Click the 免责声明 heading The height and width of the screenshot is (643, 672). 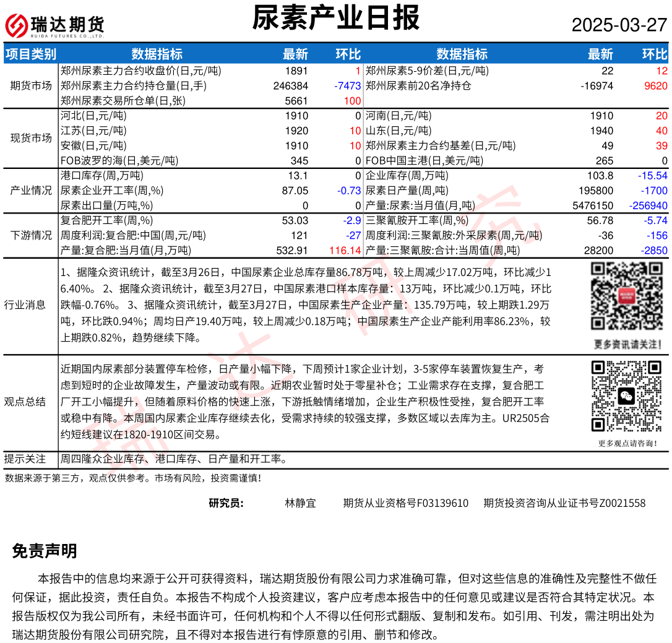45,551
